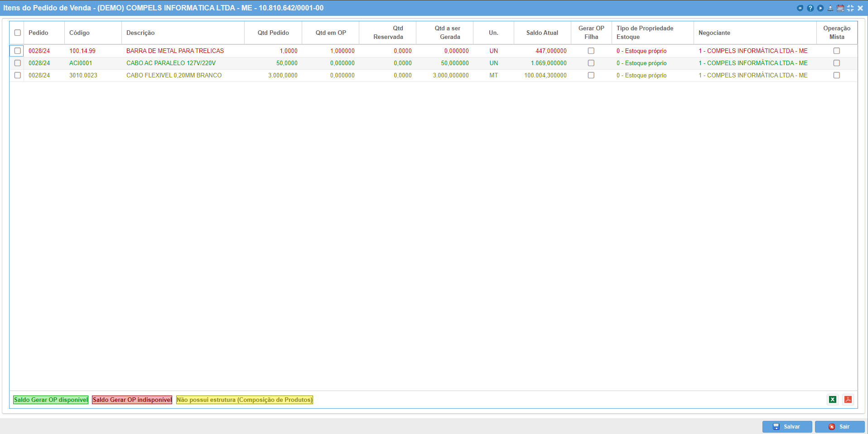Select the row checkbox for BARRA DE METAL PARA TRELICAS

18,51
